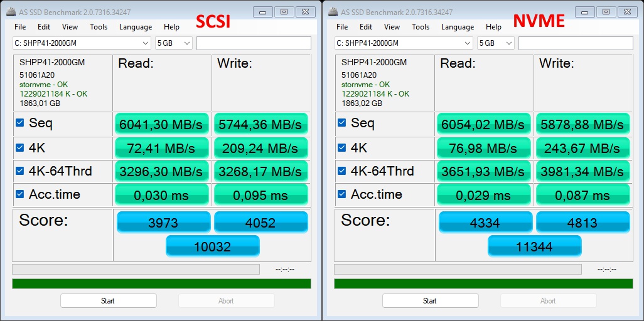Click the 6041,30 MB/s Seq read result
Viewport: 644px width, 321px height.
(x=161, y=124)
